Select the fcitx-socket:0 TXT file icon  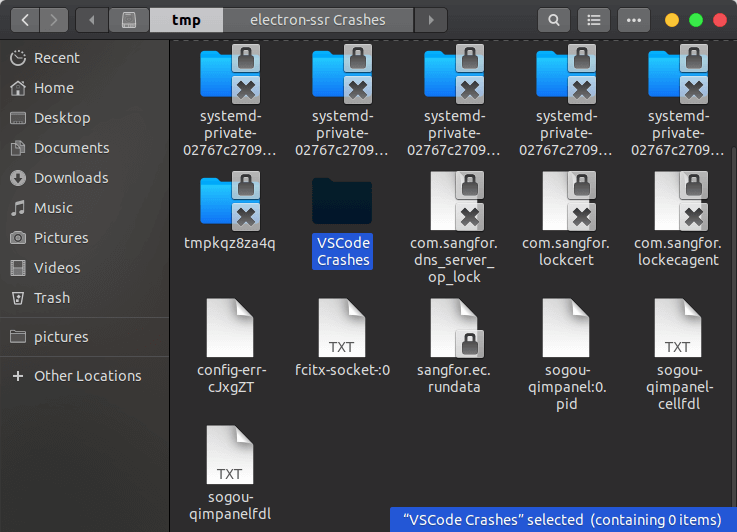coord(342,328)
